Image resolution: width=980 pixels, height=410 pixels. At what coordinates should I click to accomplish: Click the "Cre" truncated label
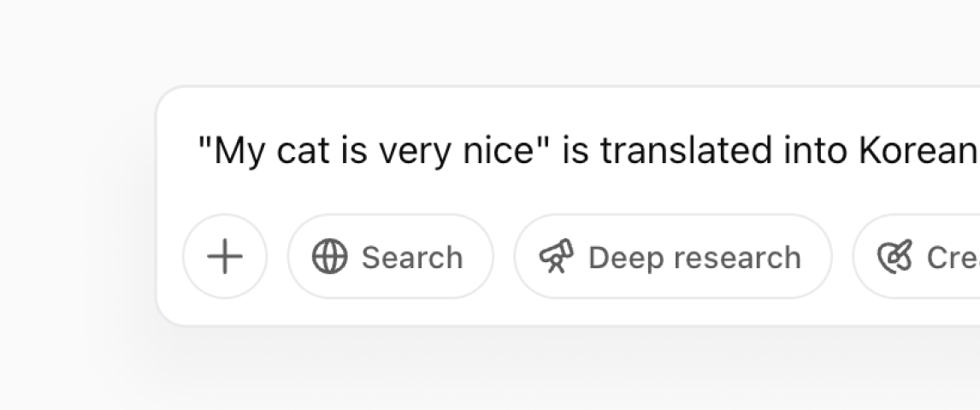[x=953, y=258]
